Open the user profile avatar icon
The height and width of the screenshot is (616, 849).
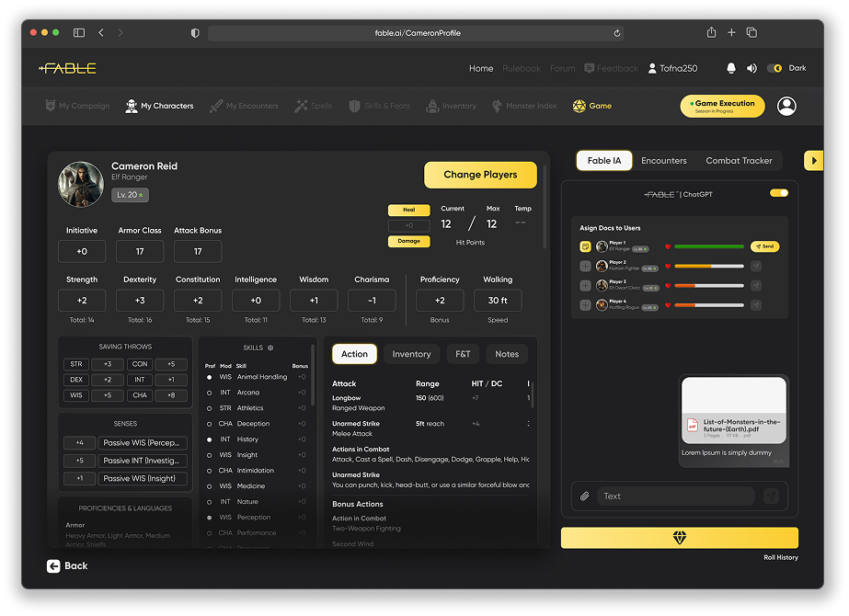tap(786, 107)
